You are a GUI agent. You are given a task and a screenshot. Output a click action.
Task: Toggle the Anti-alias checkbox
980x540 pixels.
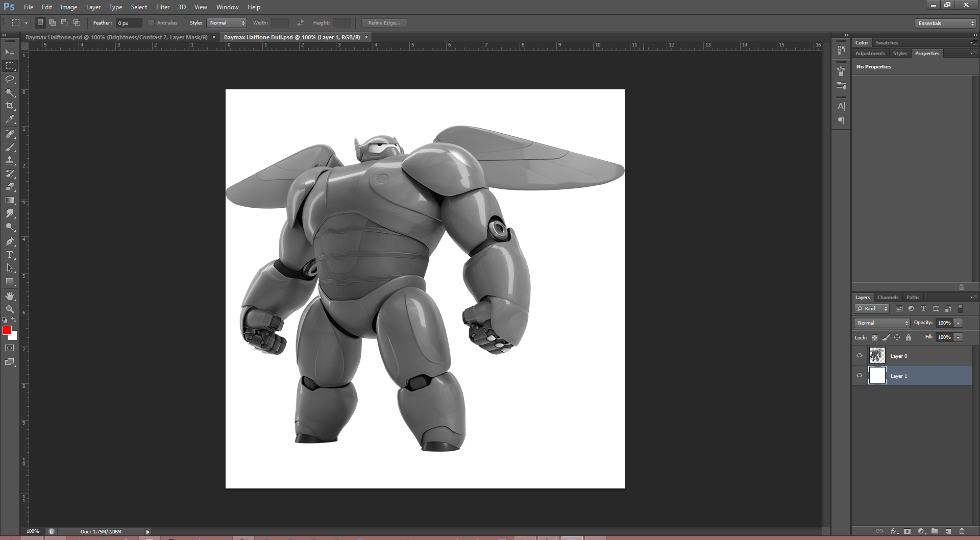pos(151,23)
